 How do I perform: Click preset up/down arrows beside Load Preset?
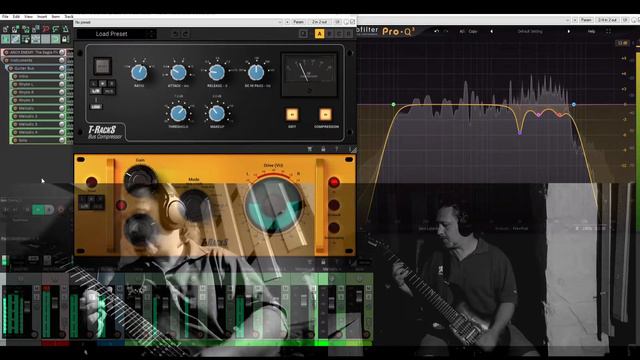[x=151, y=34]
